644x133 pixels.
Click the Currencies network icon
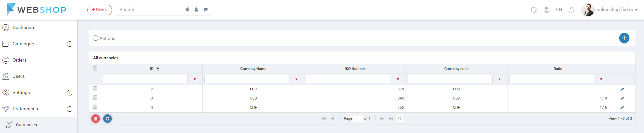pos(9,125)
